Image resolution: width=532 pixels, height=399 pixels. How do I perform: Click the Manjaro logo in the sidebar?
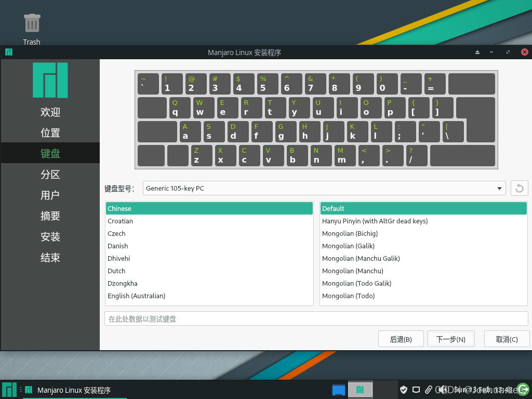[x=50, y=80]
